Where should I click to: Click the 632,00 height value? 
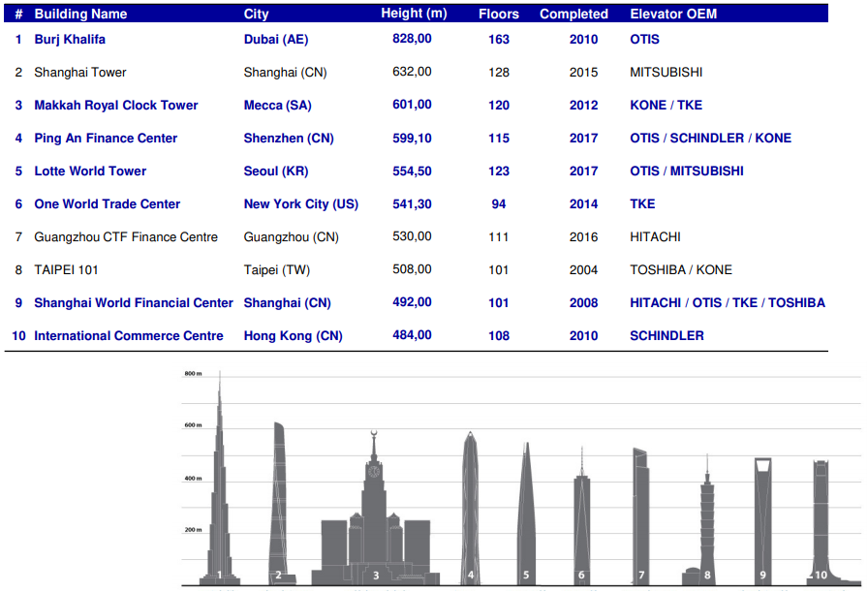(x=412, y=72)
